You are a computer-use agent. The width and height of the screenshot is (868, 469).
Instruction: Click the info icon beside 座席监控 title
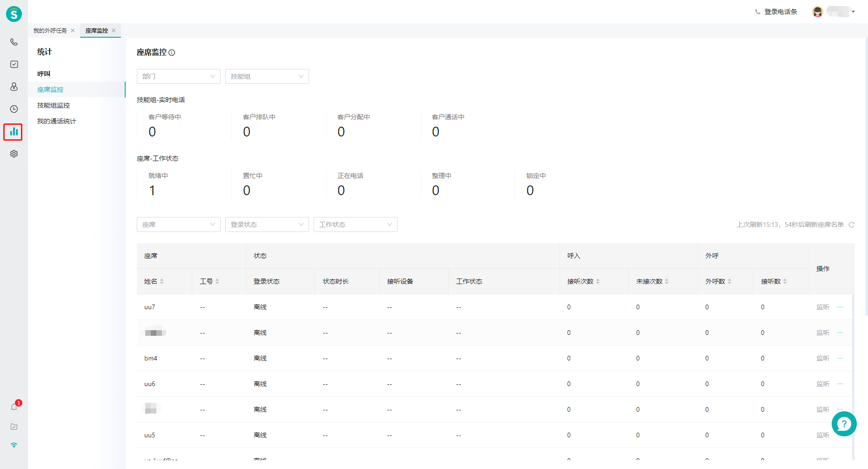172,53
